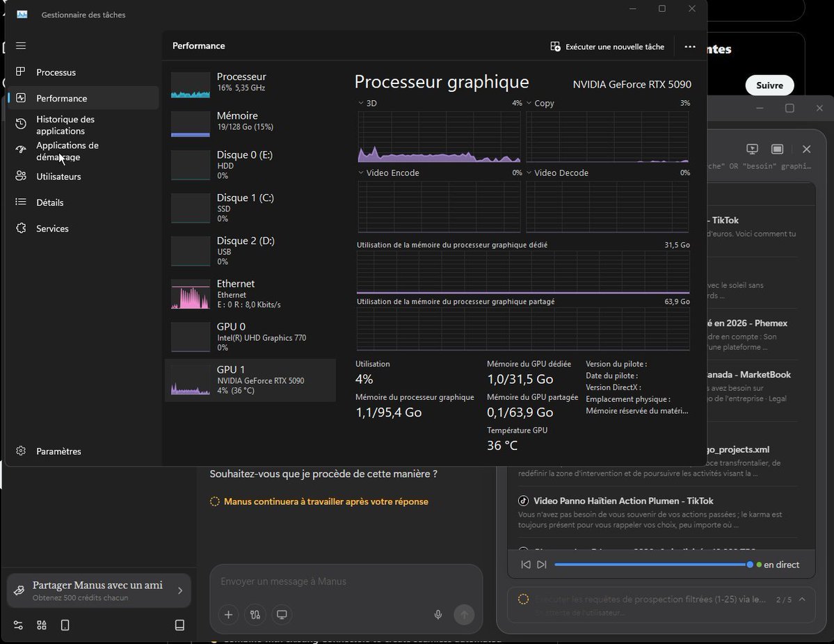Click the GPU Utilisation 4% value

pos(364,380)
